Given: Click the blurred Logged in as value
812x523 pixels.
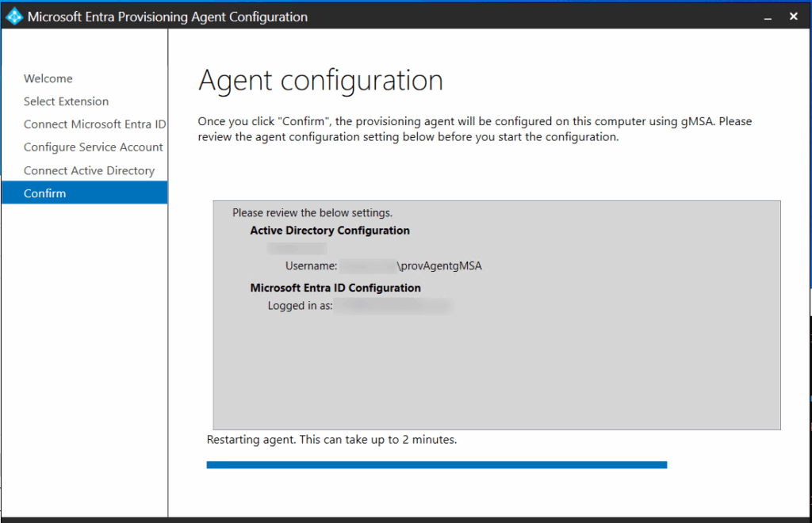Looking at the screenshot, I should [393, 306].
